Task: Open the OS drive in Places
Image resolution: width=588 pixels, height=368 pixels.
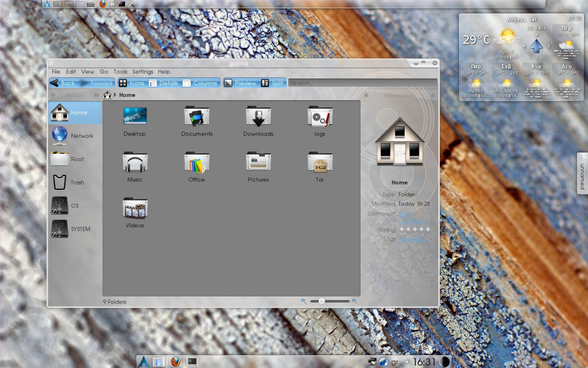Action: point(75,206)
